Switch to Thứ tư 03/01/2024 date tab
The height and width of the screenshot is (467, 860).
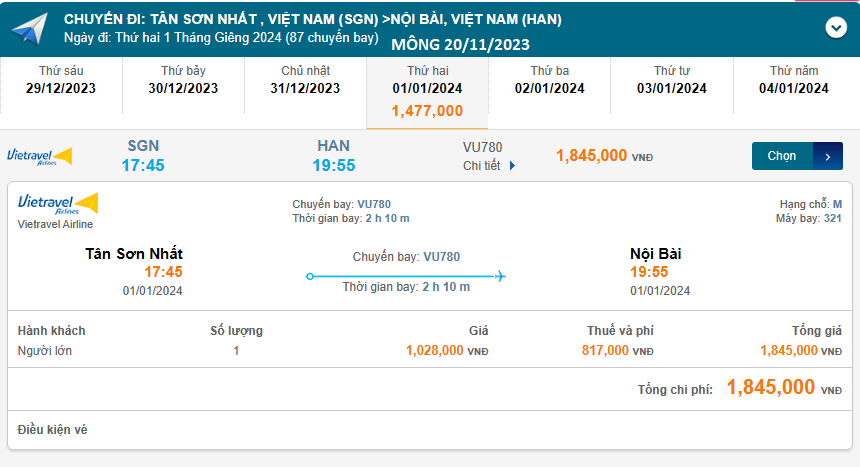(671, 80)
